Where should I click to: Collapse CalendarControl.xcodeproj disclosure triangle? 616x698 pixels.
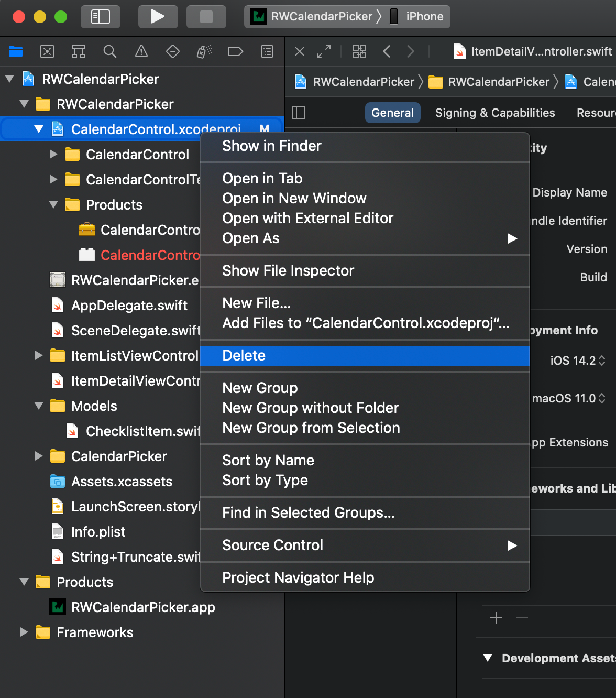click(39, 129)
